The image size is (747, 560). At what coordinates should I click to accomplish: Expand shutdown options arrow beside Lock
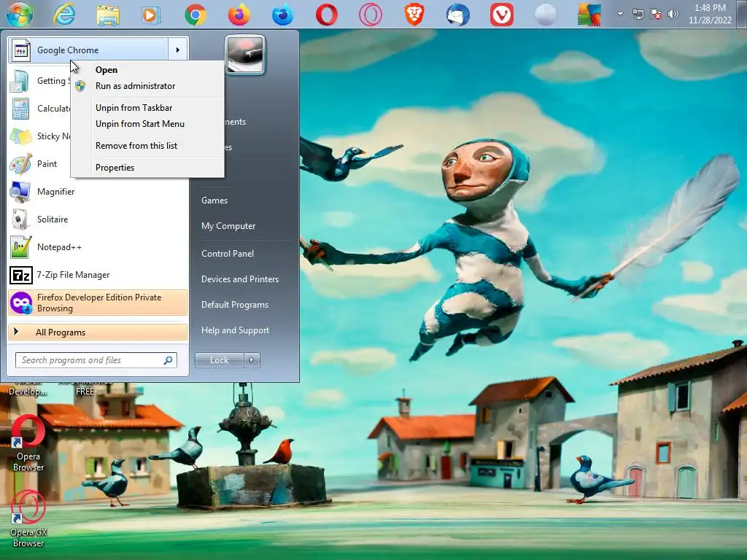click(252, 360)
